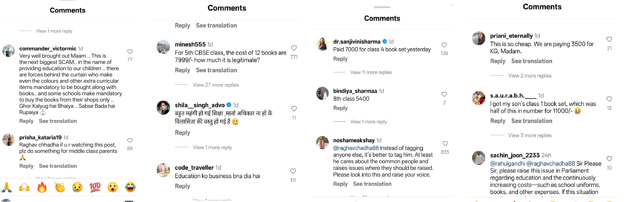The width and height of the screenshot is (644, 202).
Task: Tap the fire emoji quick reaction
Action: tap(42, 187)
